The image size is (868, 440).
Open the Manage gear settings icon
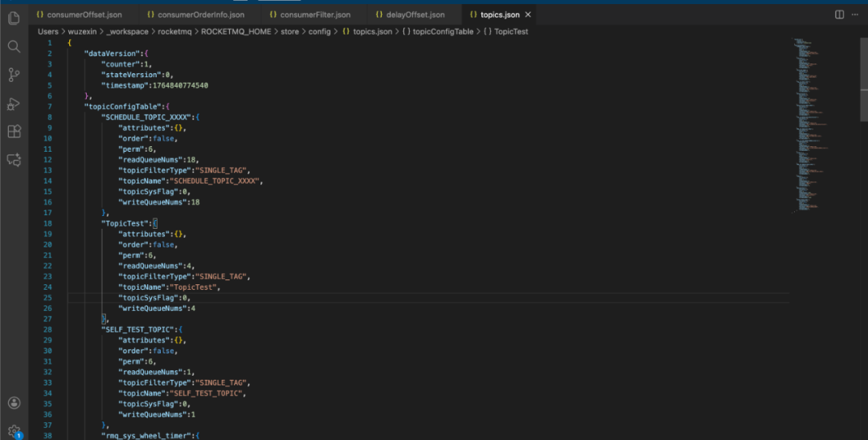[x=14, y=431]
